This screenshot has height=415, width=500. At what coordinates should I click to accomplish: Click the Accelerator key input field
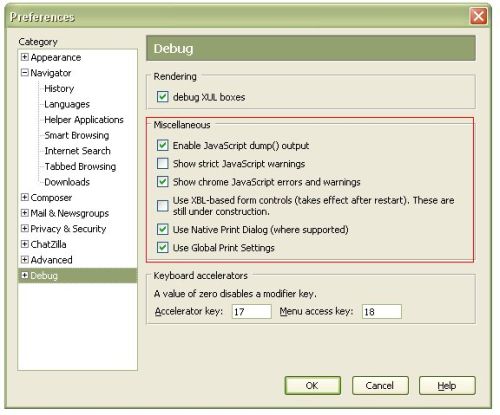(x=252, y=312)
